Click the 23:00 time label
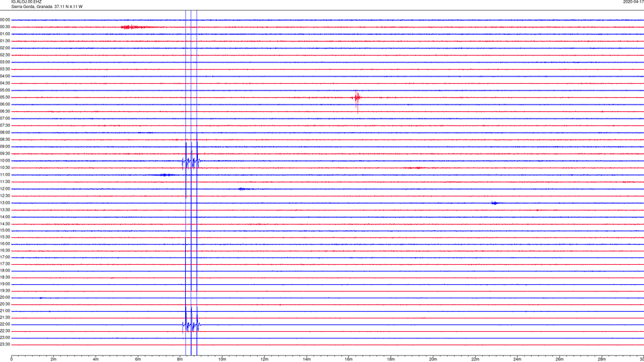The width and height of the screenshot is (644, 362). 5,337
